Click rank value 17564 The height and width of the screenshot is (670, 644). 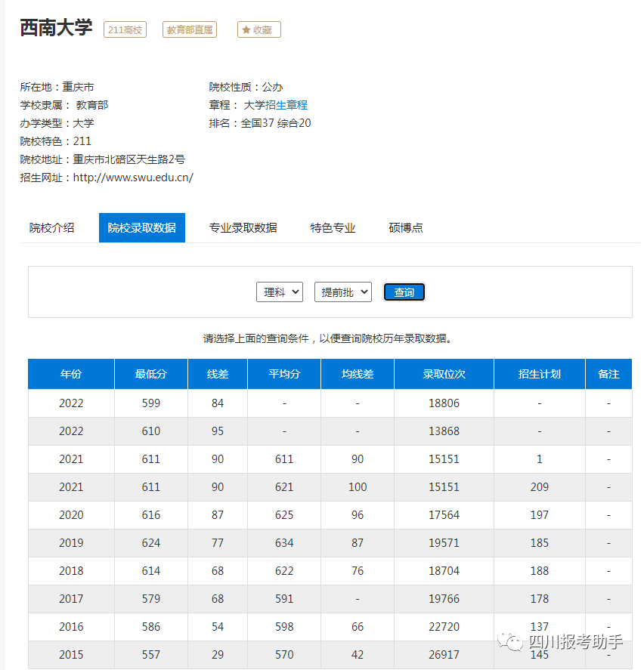coord(444,515)
